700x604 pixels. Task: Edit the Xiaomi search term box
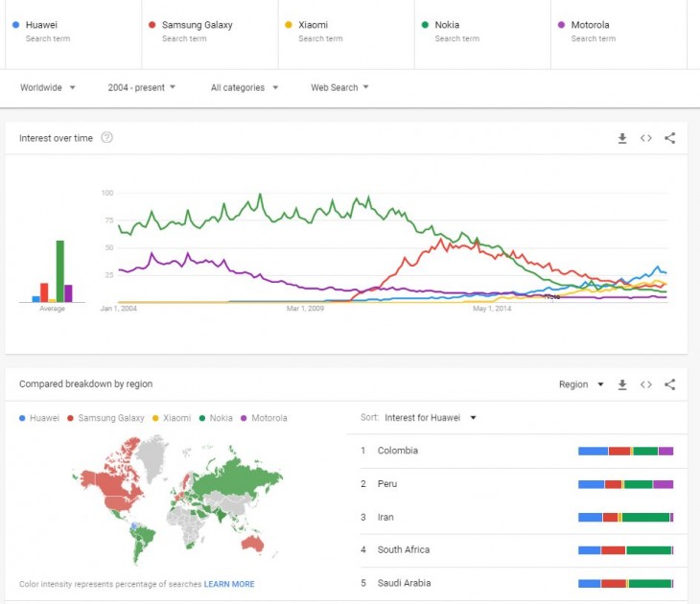click(346, 34)
